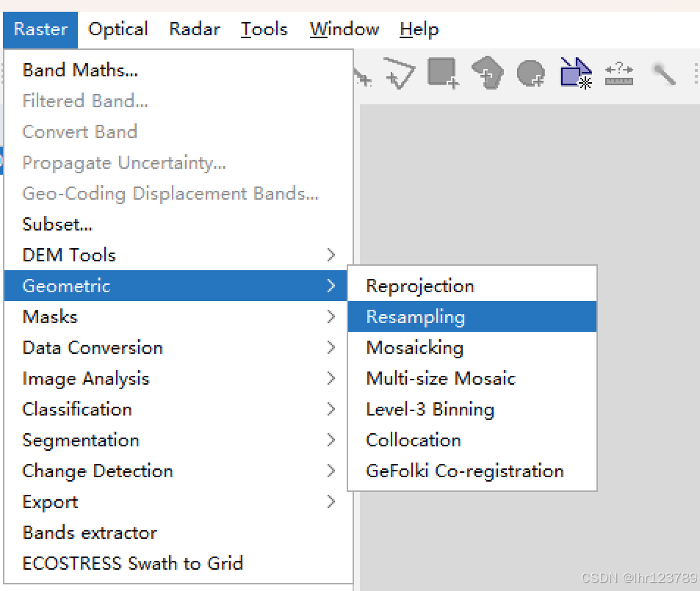Select the ellipse drawing tool

531,73
